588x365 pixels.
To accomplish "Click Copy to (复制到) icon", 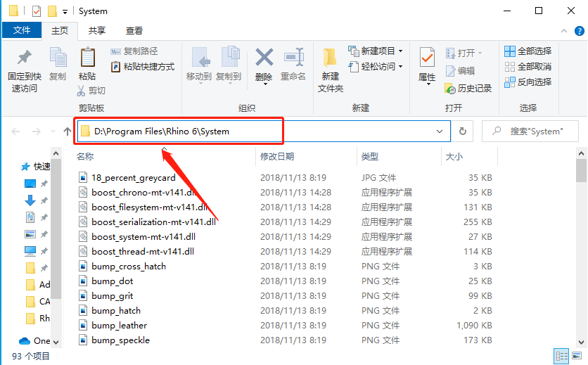I will pos(229,58).
